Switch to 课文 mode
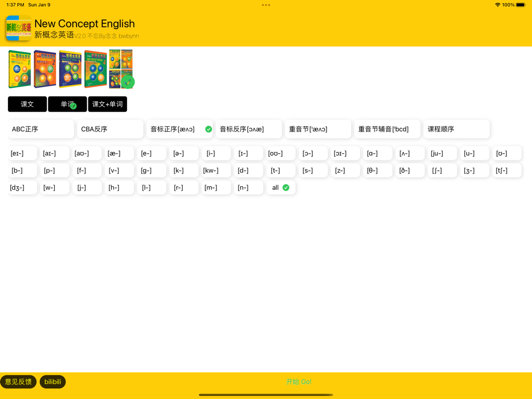532x399 pixels. (27, 104)
